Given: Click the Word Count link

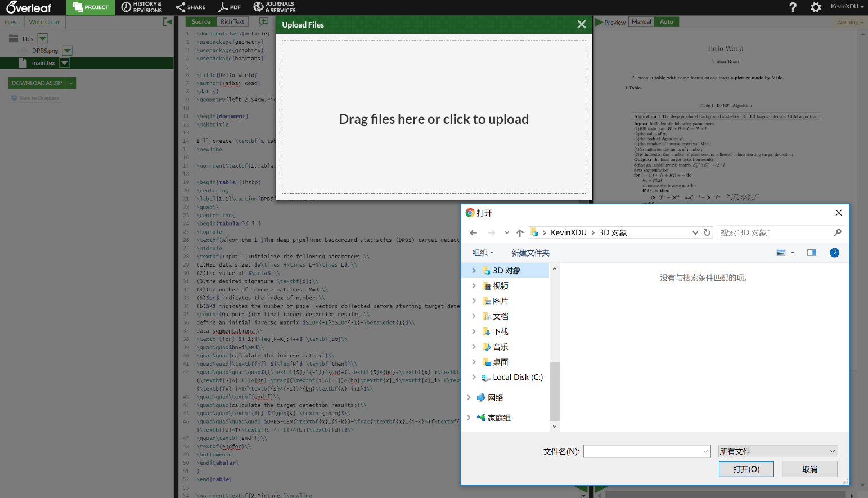Looking at the screenshot, I should pyautogui.click(x=44, y=21).
